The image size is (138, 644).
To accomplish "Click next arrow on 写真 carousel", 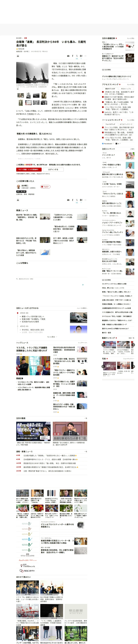I will tap(133, 367).
